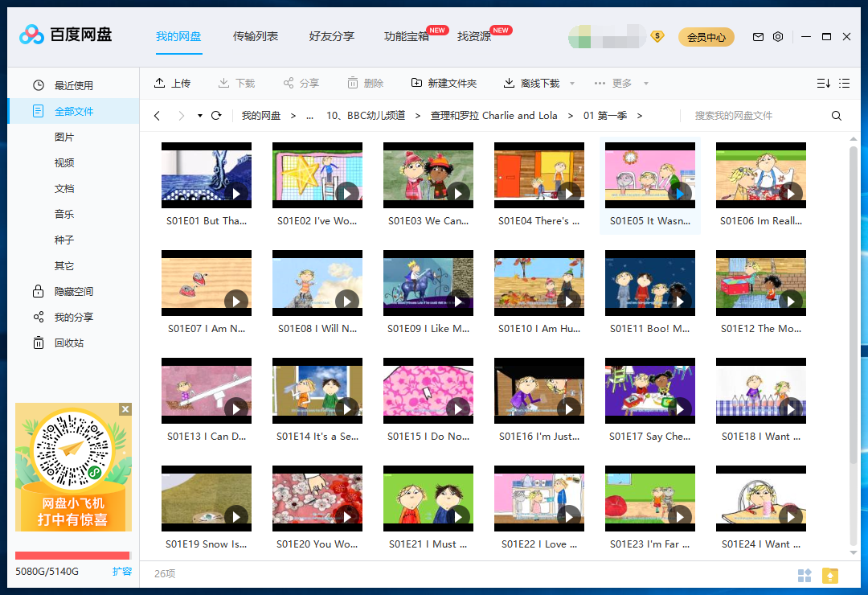Viewport: 868px width, 595px height.
Task: Click the QR code promotion image
Action: pos(73,467)
